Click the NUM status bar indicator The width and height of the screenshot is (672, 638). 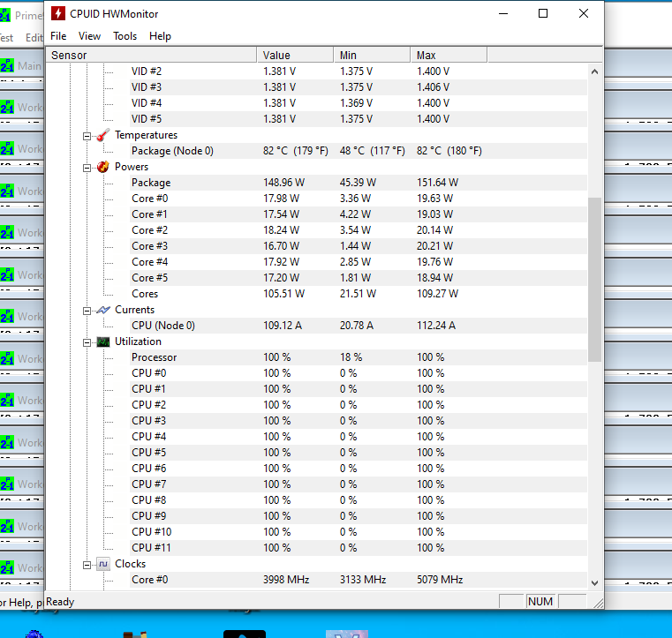(x=540, y=602)
